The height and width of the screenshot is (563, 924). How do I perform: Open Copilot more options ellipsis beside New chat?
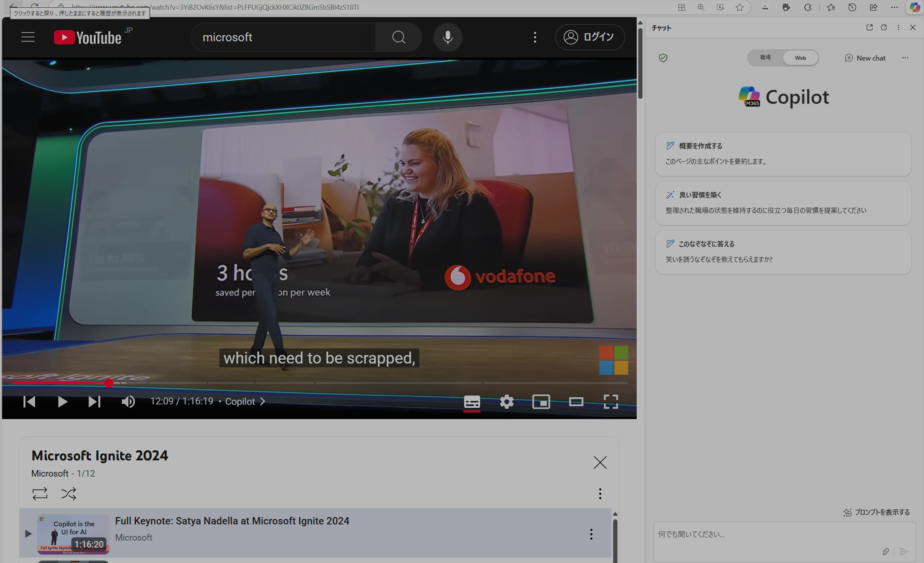pos(905,58)
